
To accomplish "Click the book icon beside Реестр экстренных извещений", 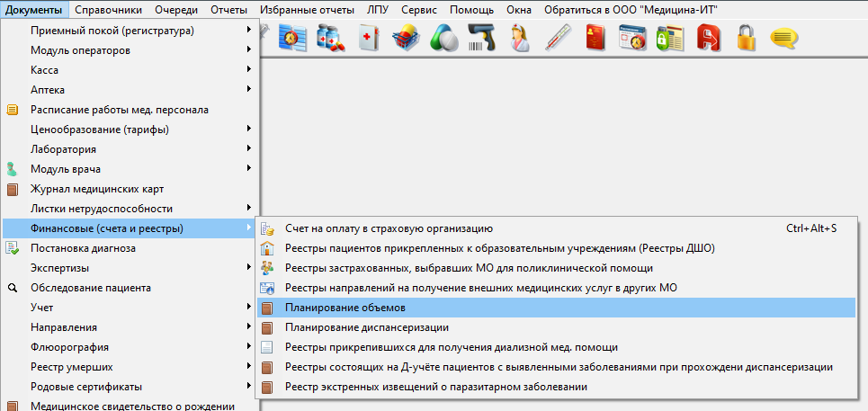I will [x=267, y=388].
